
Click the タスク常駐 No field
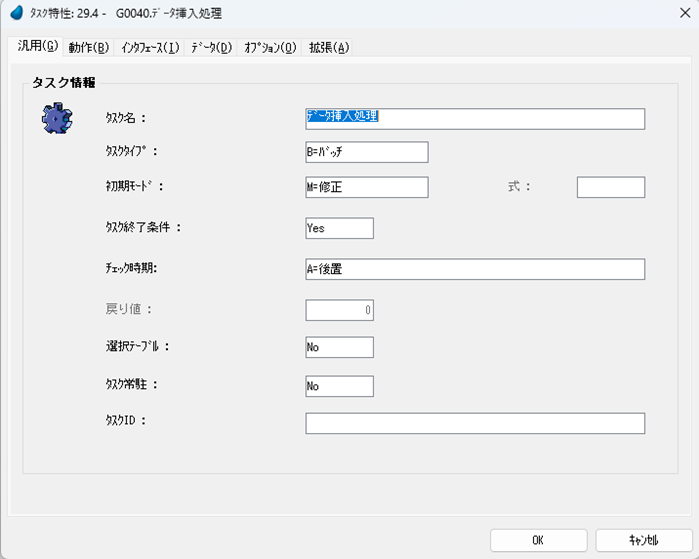tap(339, 386)
